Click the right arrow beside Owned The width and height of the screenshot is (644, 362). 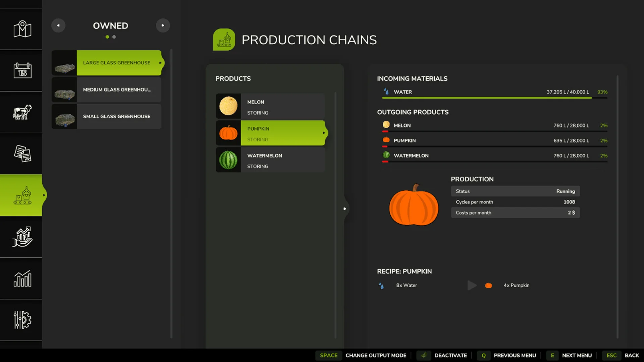[x=163, y=25]
